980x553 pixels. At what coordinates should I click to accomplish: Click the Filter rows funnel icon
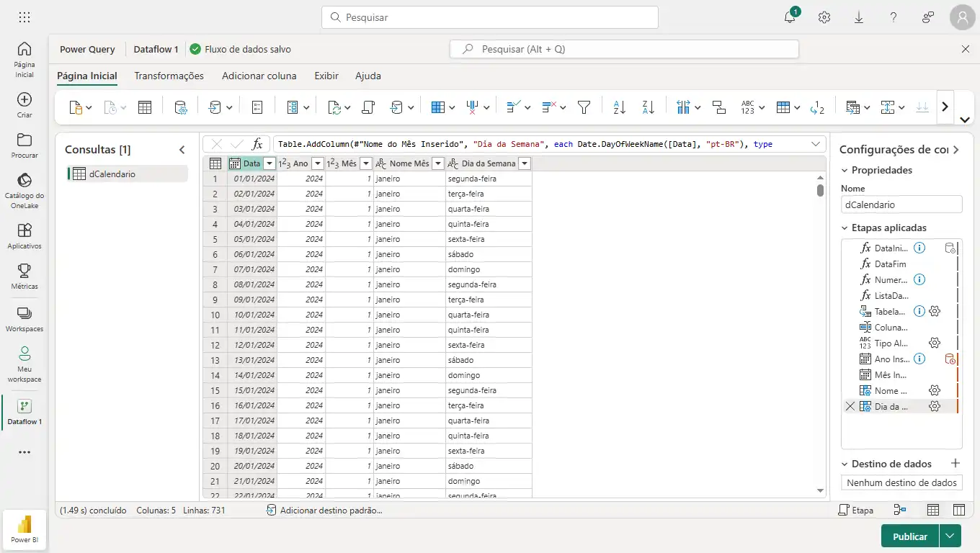(584, 107)
